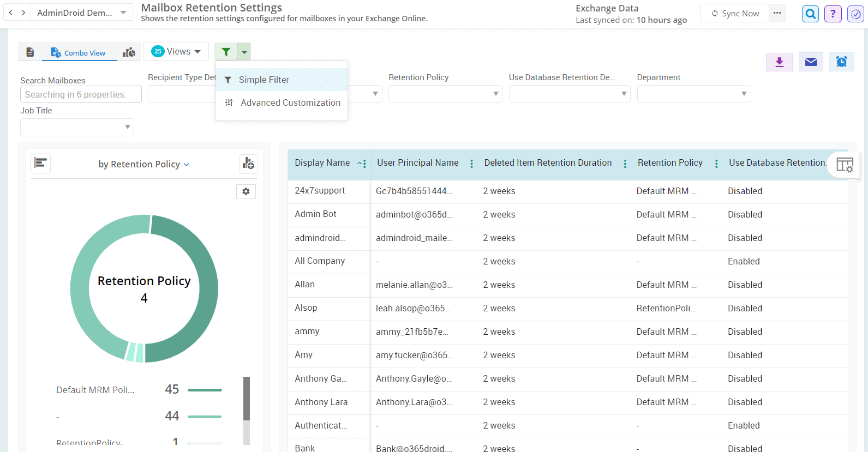
Task: Switch to the report-only document view icon
Action: [31, 52]
